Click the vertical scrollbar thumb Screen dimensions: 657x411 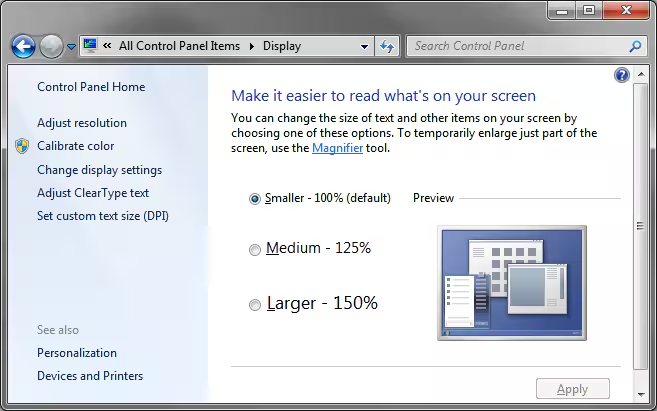pyautogui.click(x=640, y=226)
